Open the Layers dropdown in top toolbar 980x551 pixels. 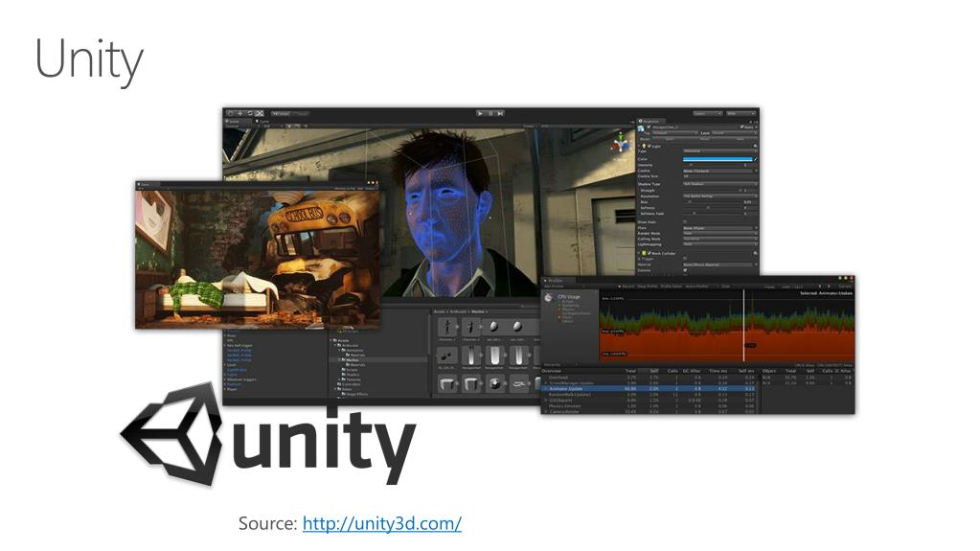[707, 113]
